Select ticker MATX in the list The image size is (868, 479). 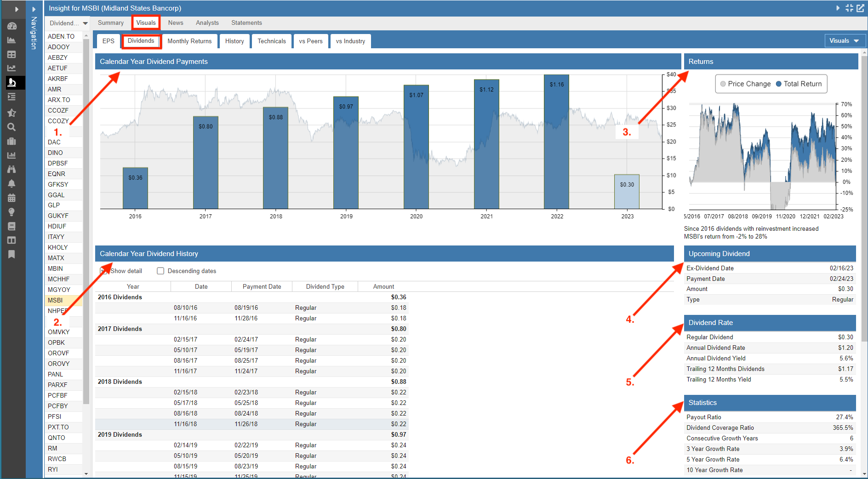coord(63,258)
